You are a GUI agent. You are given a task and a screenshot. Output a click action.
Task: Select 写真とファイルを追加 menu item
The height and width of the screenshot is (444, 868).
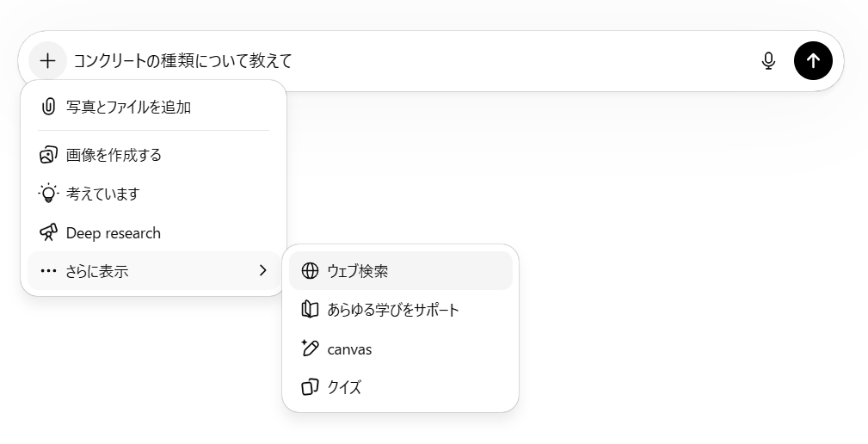point(129,108)
